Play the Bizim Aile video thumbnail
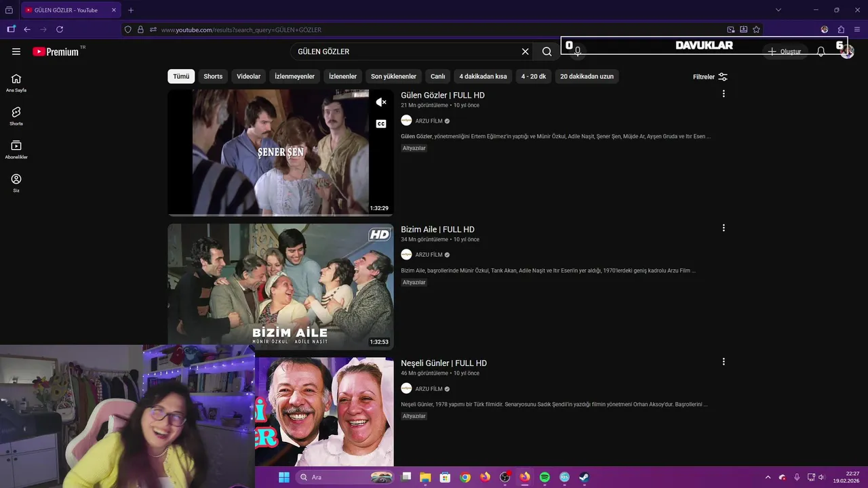 tap(281, 287)
